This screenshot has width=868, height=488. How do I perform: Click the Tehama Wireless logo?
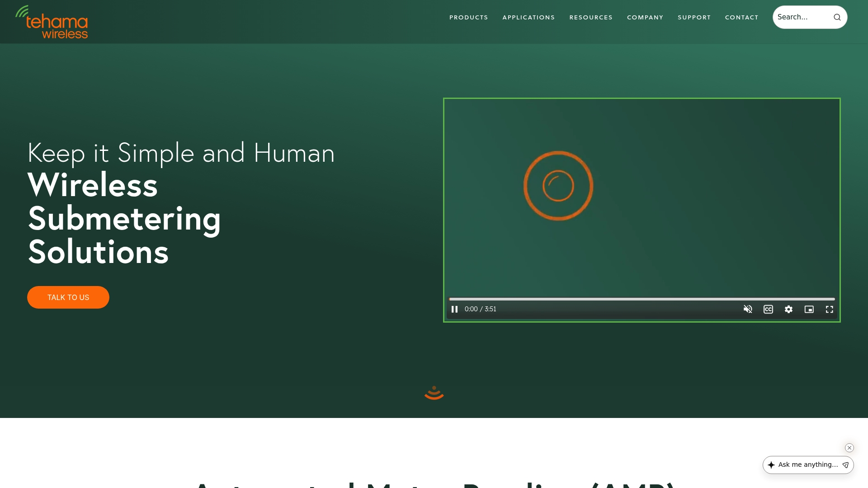click(x=51, y=21)
